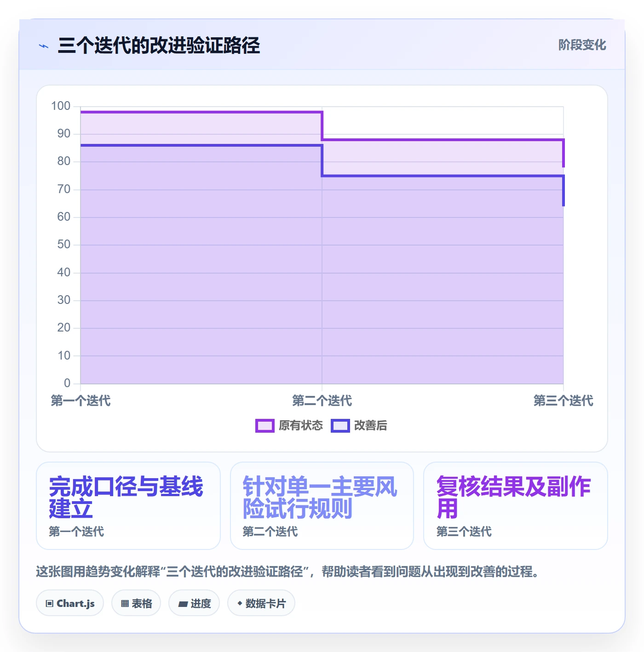Viewport: 644px width, 652px height.
Task: Open the 针对单一主要风险试行规则 card
Action: pos(322,506)
